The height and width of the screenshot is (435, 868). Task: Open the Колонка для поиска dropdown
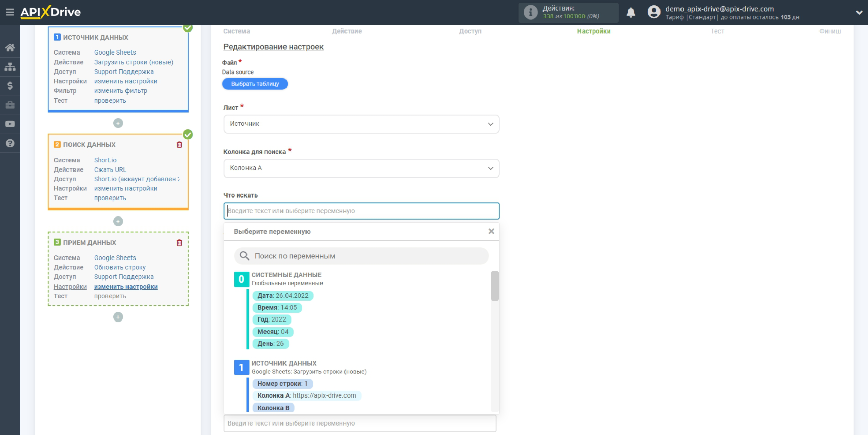pos(361,168)
